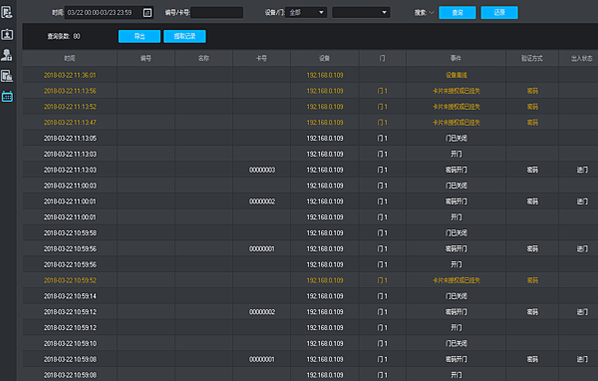Expand the 搜索 chevron for more options

tap(431, 13)
